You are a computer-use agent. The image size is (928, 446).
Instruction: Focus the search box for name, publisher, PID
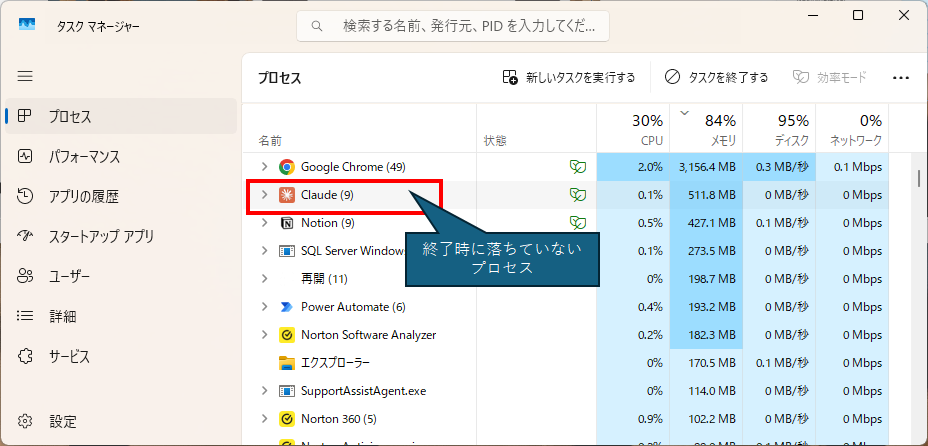coord(453,26)
